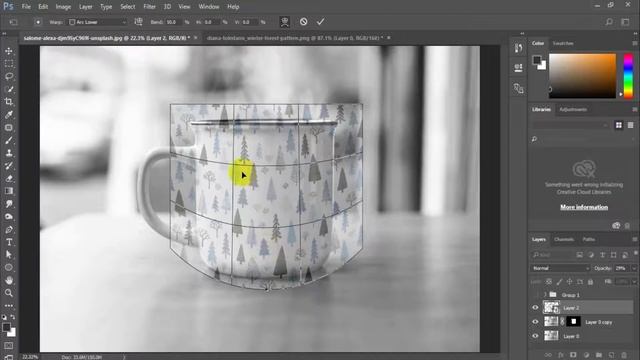Open the Window menu
The width and height of the screenshot is (640, 360).
[x=209, y=7]
